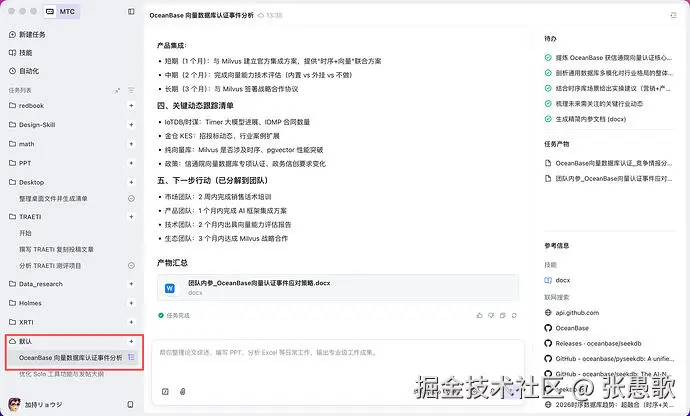Click the mobile device icon at sidebar bottom

point(130,404)
